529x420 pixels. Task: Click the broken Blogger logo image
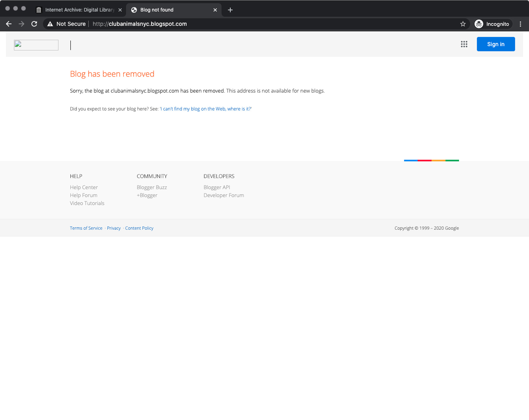36,45
